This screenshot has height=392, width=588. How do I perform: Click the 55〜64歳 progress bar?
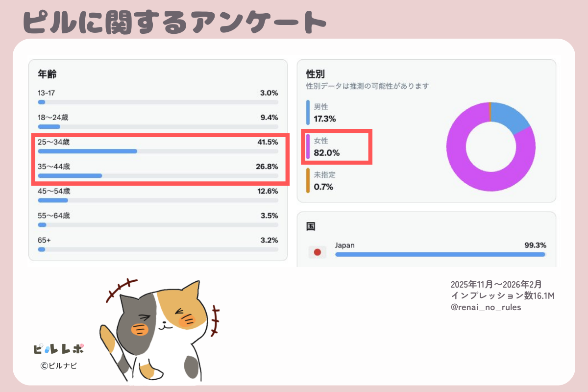pos(158,225)
